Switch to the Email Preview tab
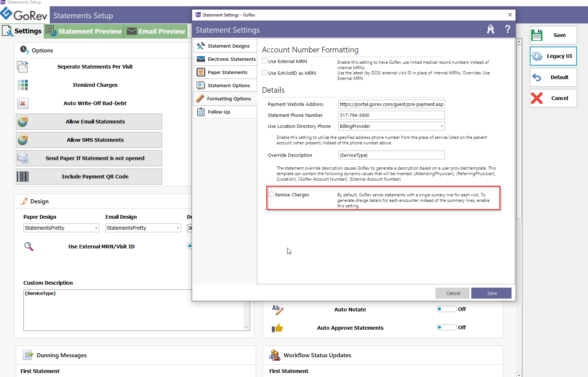588x377 pixels. [x=156, y=31]
